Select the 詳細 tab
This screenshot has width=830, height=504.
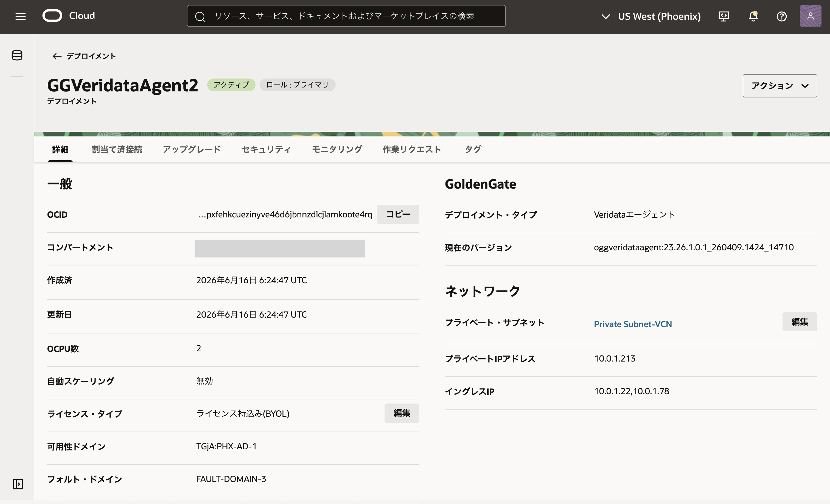60,149
